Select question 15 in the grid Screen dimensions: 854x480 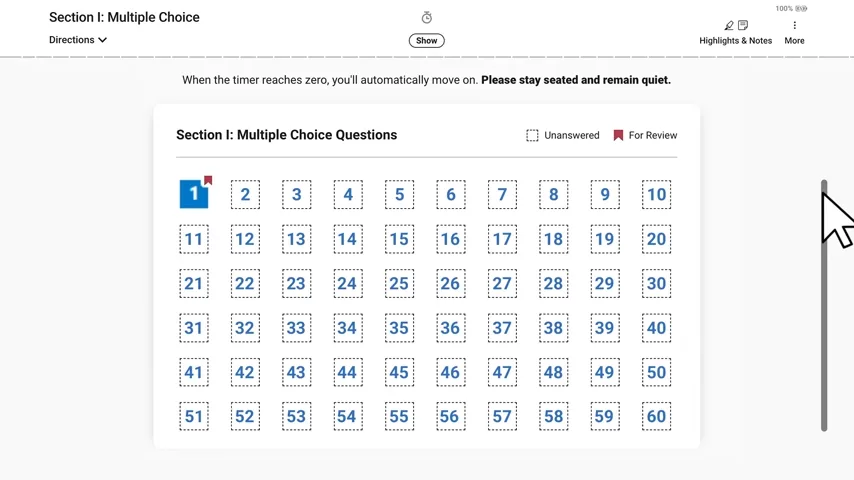click(x=399, y=239)
